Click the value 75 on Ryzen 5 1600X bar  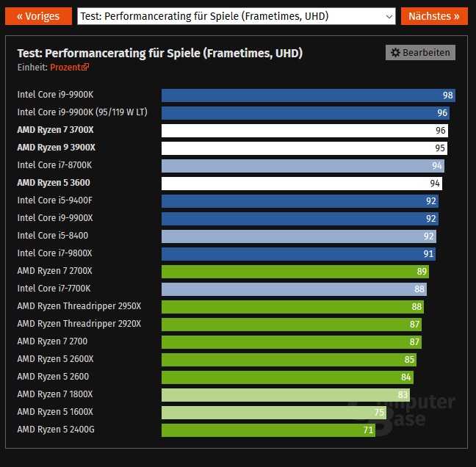click(379, 413)
